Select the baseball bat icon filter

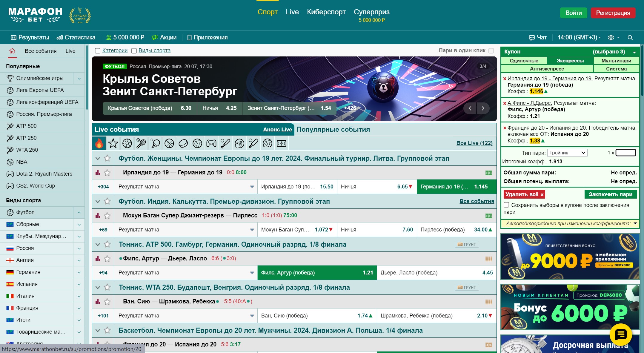click(x=225, y=144)
